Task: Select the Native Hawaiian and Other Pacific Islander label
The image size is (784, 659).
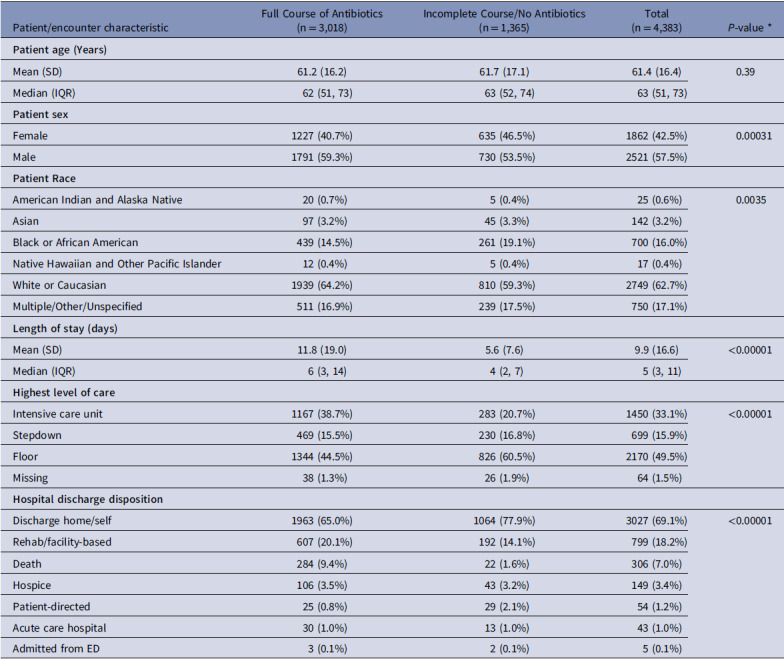Action: click(117, 264)
